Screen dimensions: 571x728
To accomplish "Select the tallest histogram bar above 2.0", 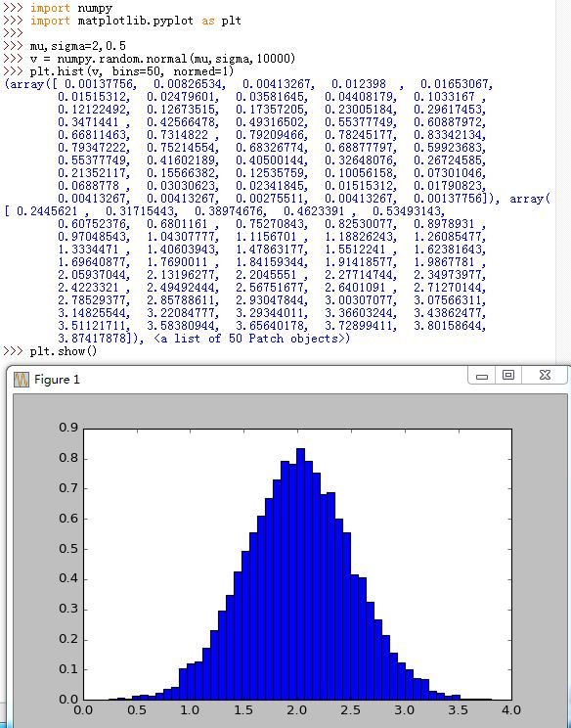I will click(x=300, y=573).
